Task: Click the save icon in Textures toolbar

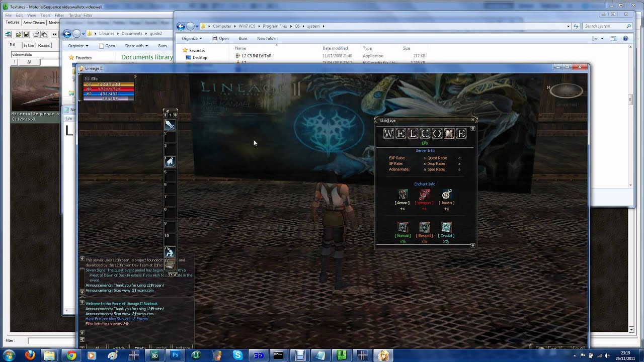Action: pos(26,35)
